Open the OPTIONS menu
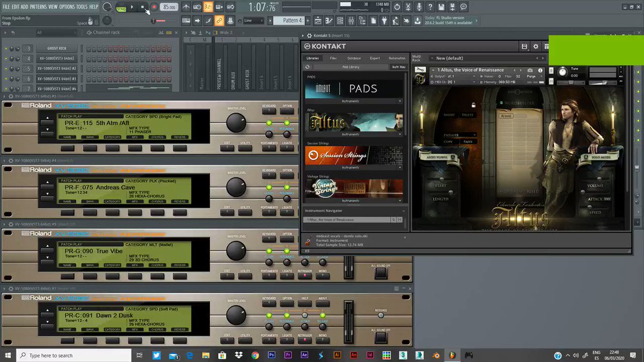 (67, 6)
